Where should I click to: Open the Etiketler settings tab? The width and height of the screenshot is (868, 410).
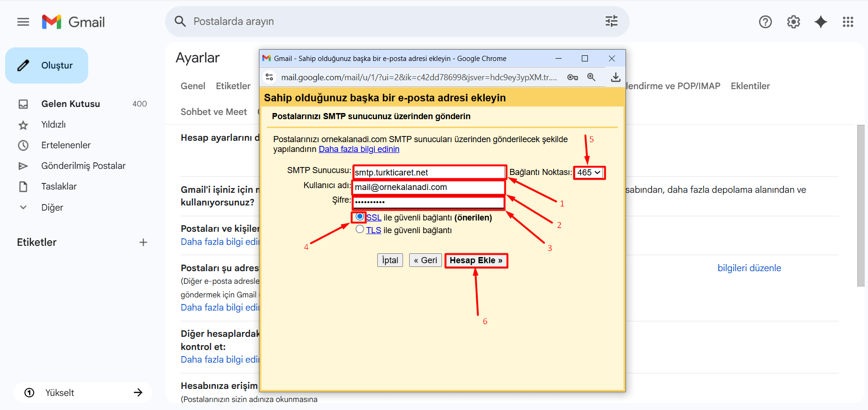(x=233, y=86)
